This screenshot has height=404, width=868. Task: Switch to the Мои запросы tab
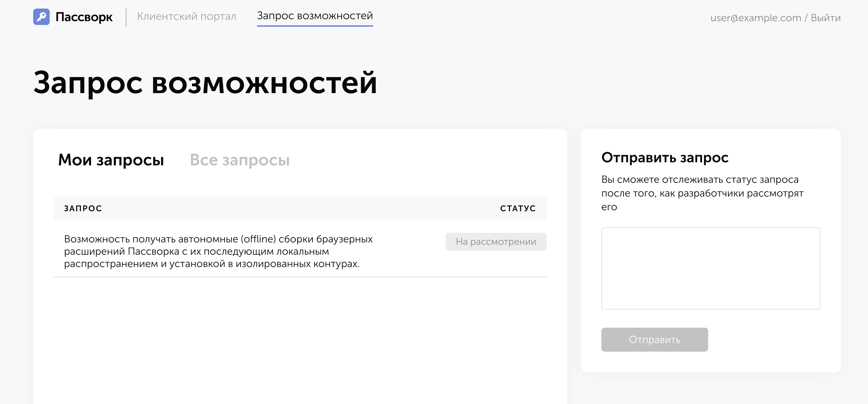pyautogui.click(x=111, y=160)
